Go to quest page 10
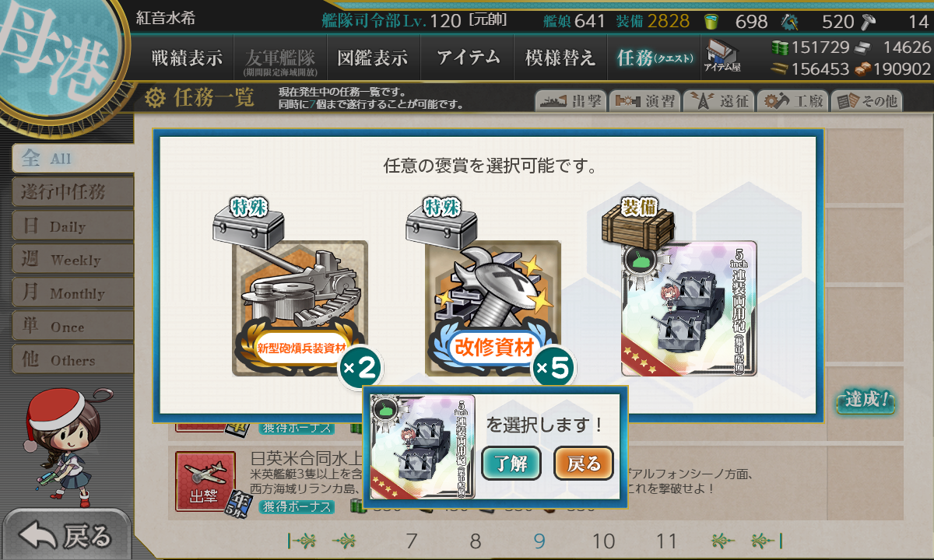The image size is (934, 560). 603,541
